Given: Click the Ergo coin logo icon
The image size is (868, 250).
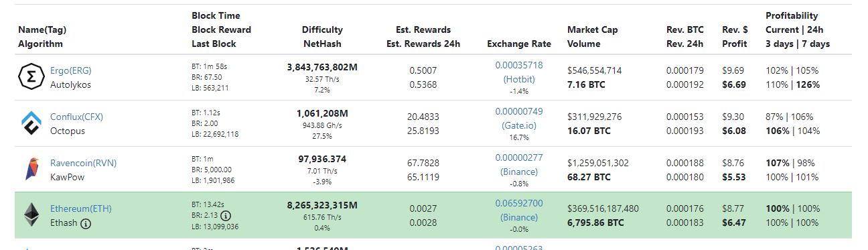Looking at the screenshot, I should coord(30,78).
